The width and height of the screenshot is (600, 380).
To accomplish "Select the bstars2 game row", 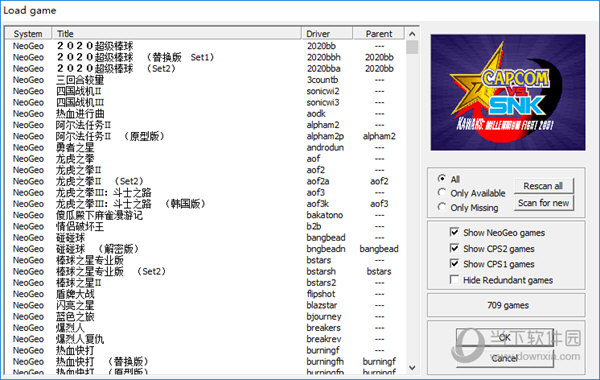I will coord(205,283).
